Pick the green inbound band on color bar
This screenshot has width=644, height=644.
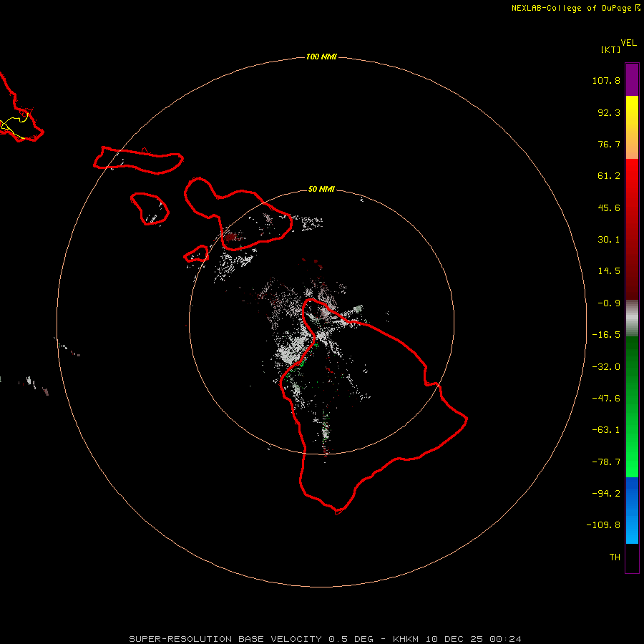click(632, 406)
